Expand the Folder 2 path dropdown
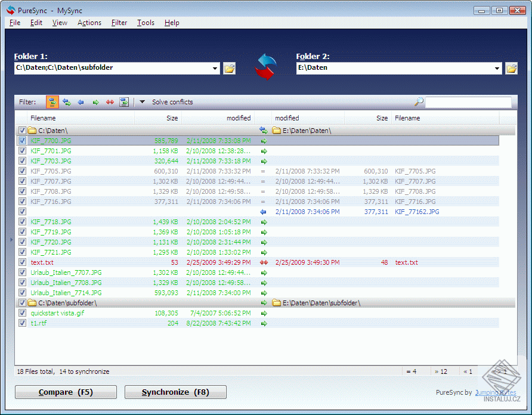 (497, 69)
